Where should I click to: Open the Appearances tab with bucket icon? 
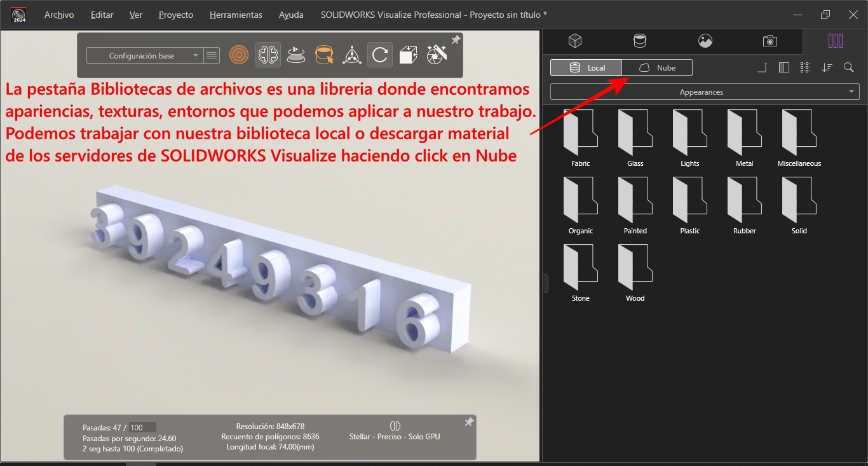point(640,41)
